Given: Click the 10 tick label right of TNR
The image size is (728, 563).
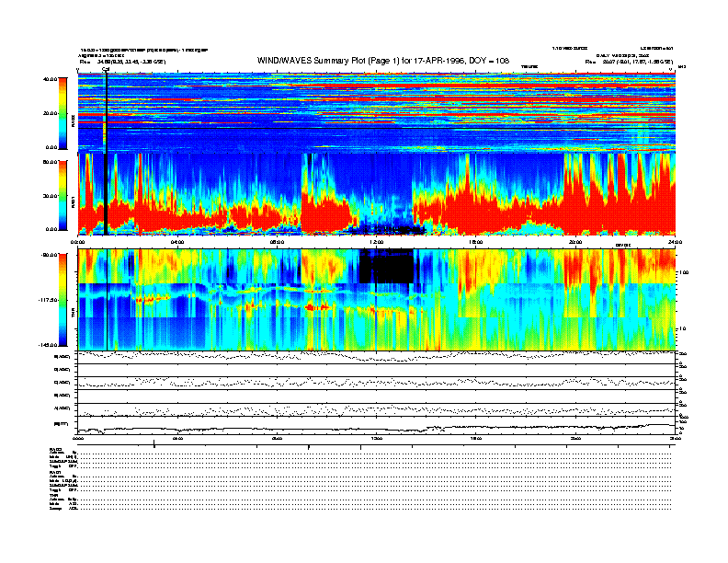Looking at the screenshot, I should click(684, 328).
